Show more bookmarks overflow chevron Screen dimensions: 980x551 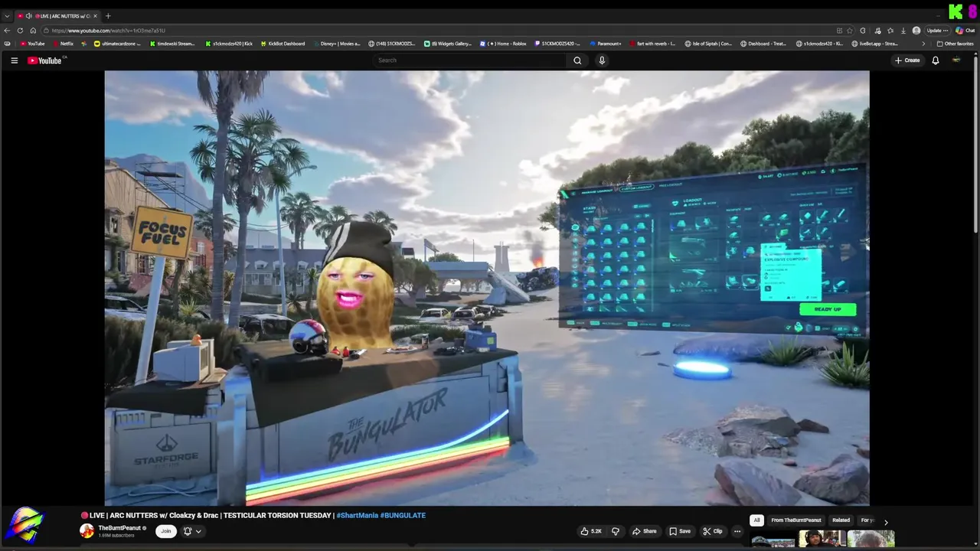click(923, 44)
